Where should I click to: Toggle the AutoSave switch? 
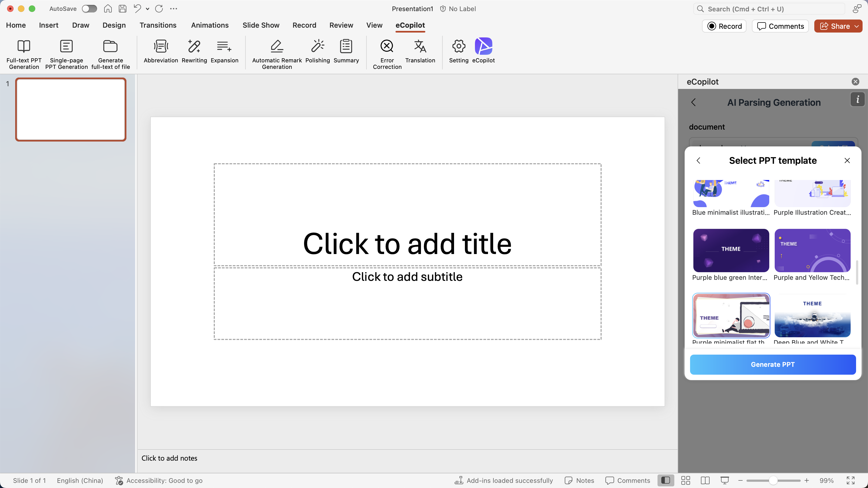(89, 9)
